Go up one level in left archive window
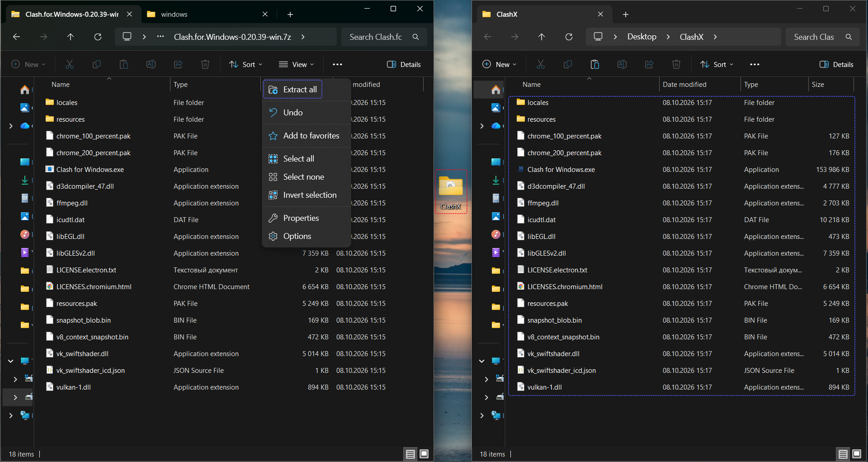Viewport: 868px width, 462px height. coord(71,37)
